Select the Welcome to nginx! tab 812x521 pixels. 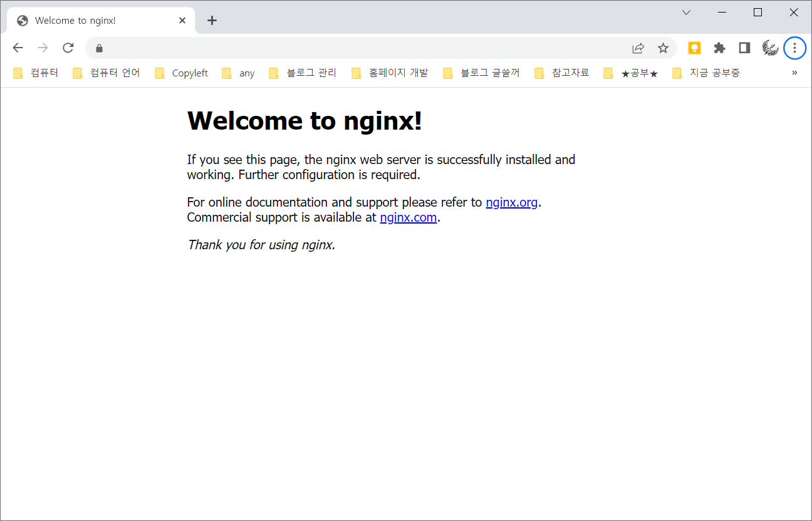(x=101, y=21)
